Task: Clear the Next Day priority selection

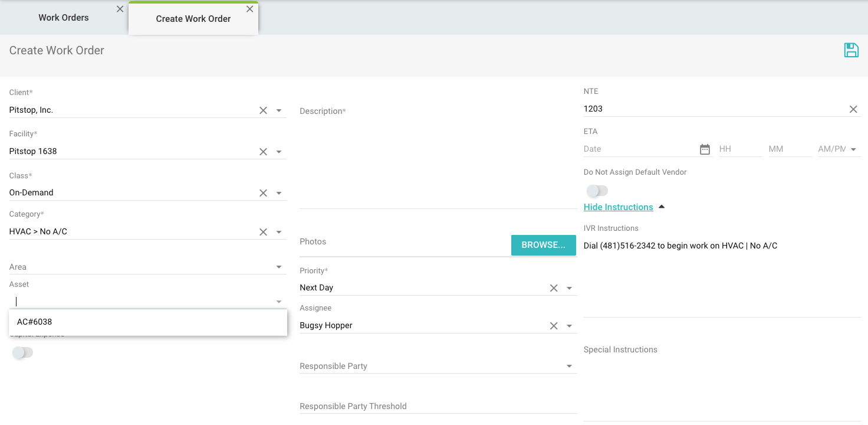Action: click(553, 288)
